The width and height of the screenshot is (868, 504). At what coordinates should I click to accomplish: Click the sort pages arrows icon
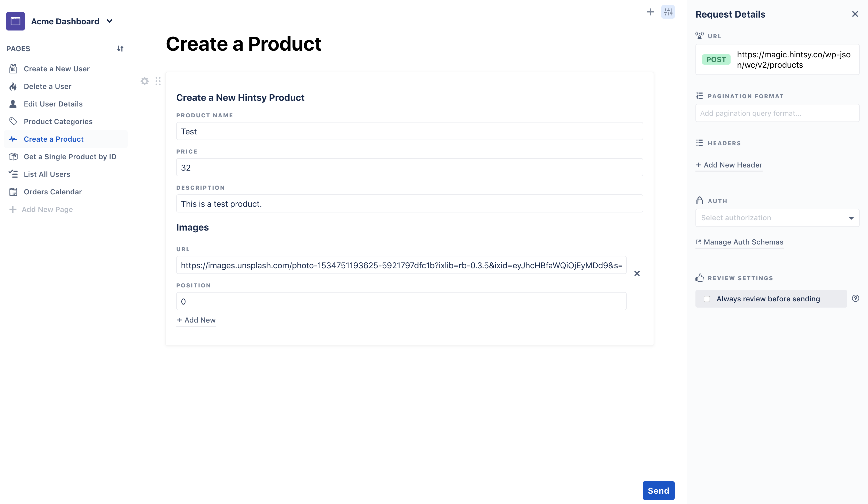click(x=120, y=49)
